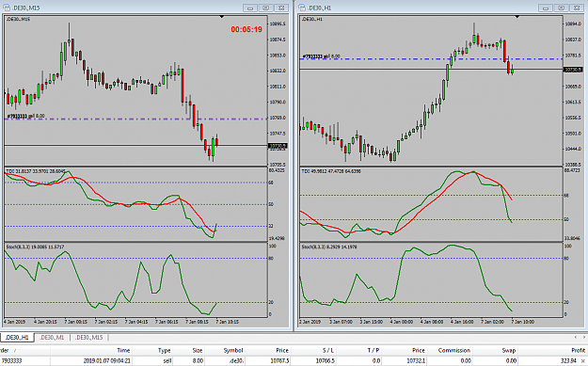The width and height of the screenshot is (588, 366).
Task: Close the .DE30,M15 chart window
Action: [x=281, y=8]
